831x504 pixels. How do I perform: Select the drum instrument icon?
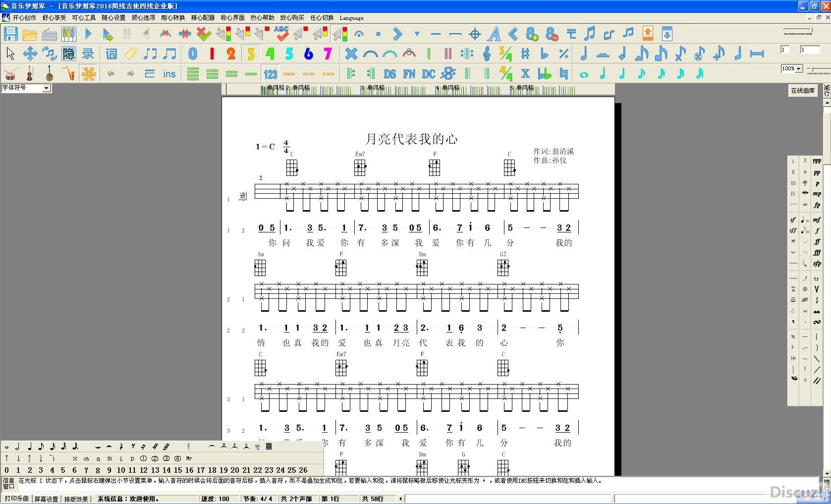click(10, 74)
